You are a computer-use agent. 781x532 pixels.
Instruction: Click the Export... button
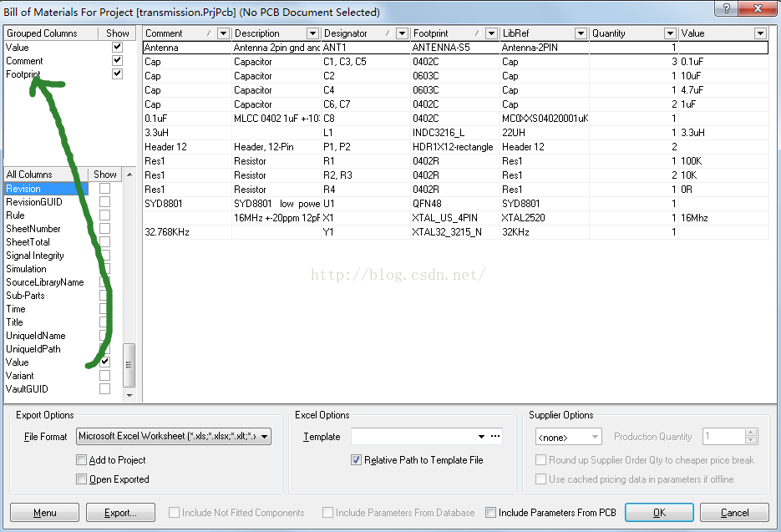click(x=120, y=513)
